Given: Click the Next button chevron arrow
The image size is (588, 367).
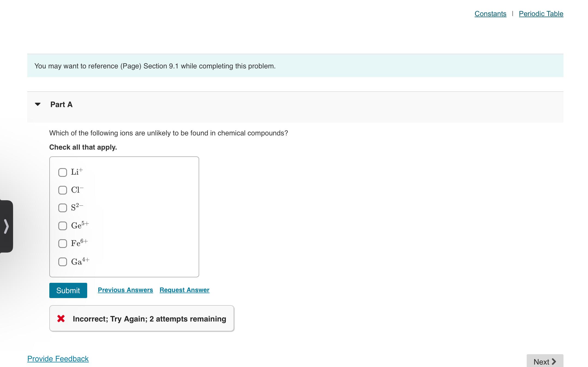Looking at the screenshot, I should (x=554, y=362).
